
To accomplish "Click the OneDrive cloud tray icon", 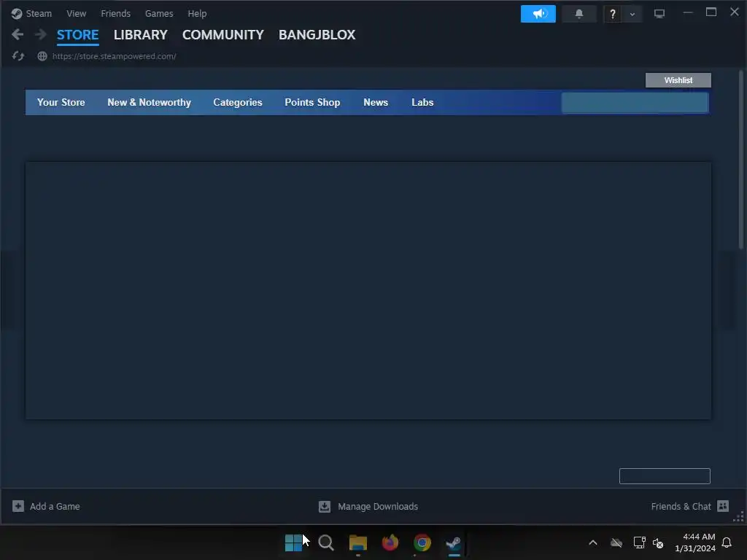I will [616, 542].
